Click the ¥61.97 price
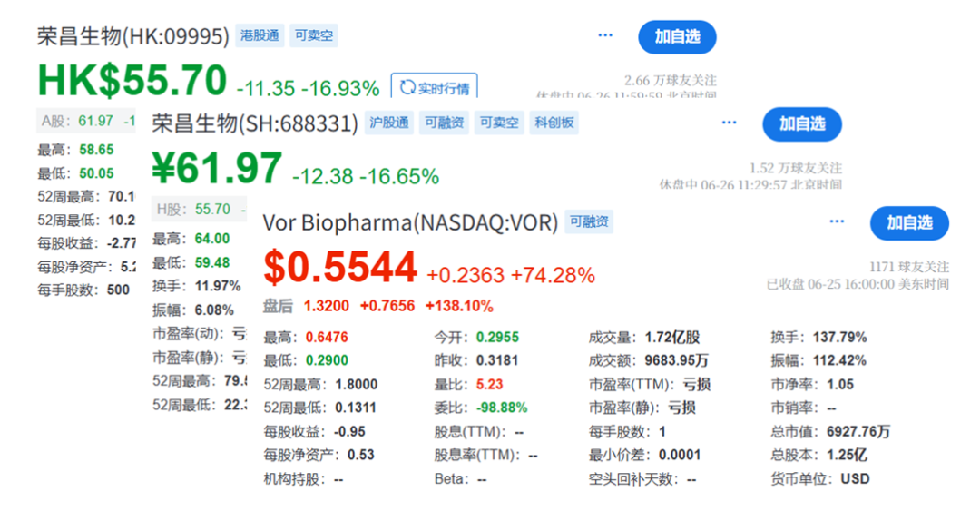Screen dimensions: 980x521 (217, 168)
